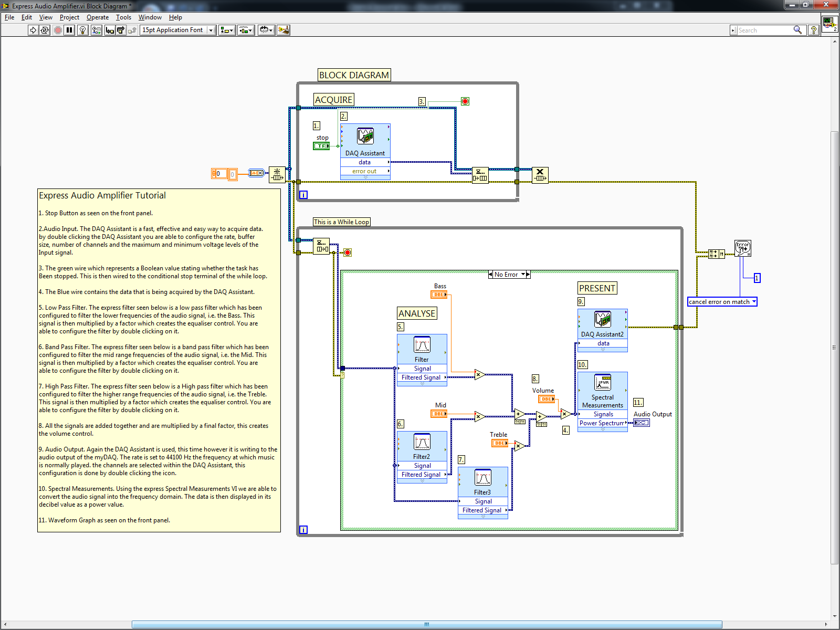
Task: Select the Mid DBL control terminal
Action: [439, 414]
